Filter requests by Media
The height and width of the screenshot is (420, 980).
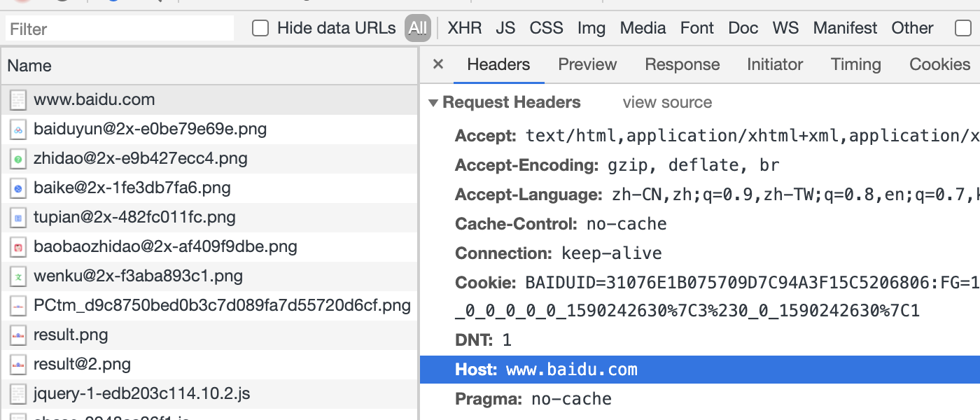(643, 28)
